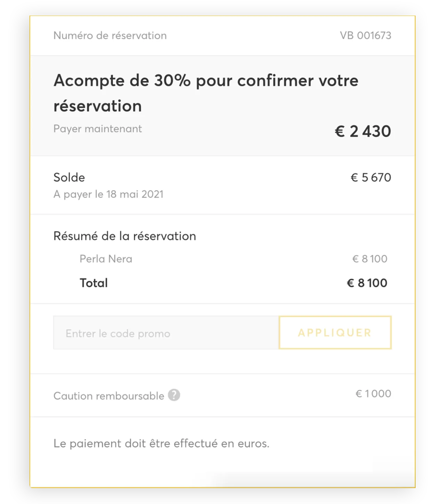Click the bold Total label
The height and width of the screenshot is (504, 445).
click(94, 283)
